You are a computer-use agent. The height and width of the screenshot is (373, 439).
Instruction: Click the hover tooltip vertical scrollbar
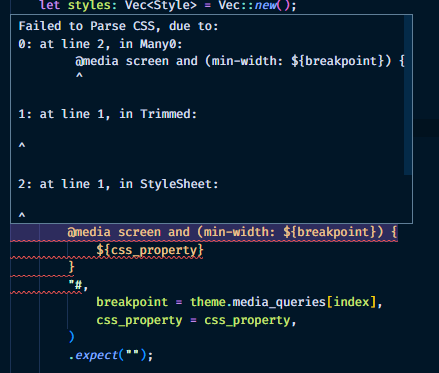pos(408,95)
